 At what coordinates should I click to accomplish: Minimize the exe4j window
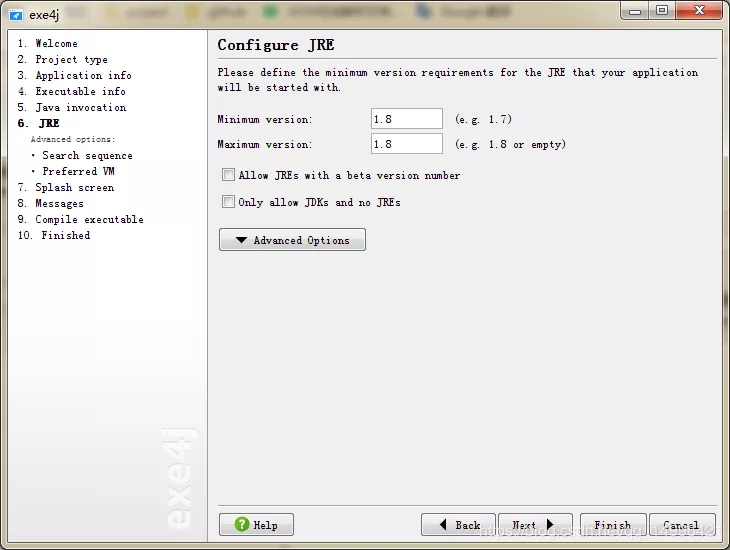pyautogui.click(x=635, y=11)
